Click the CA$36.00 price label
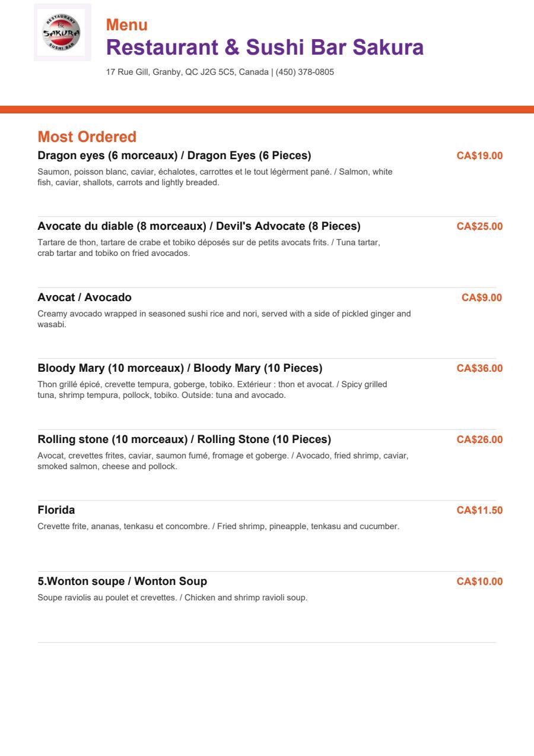 click(x=479, y=368)
